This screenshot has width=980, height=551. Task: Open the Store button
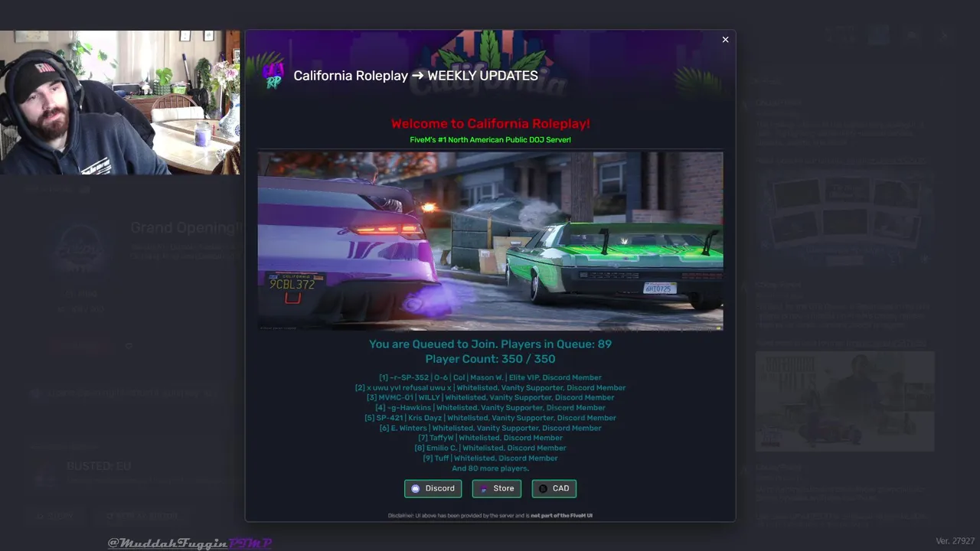click(x=497, y=488)
